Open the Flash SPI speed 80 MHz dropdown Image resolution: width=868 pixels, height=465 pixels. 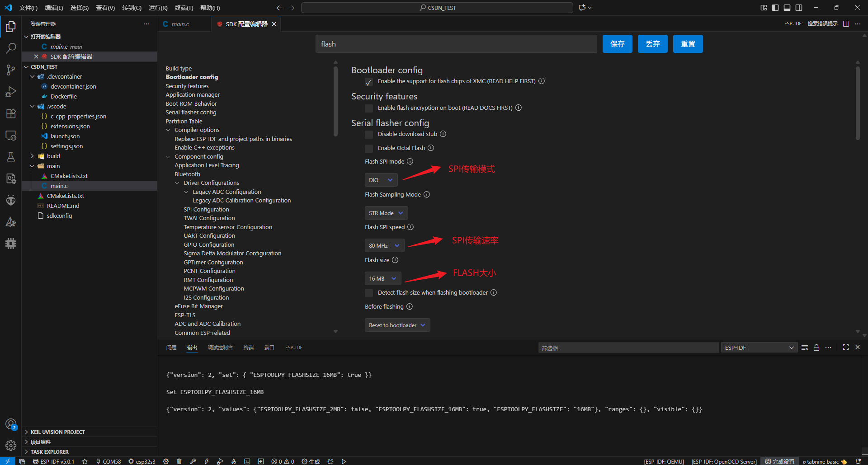click(385, 245)
